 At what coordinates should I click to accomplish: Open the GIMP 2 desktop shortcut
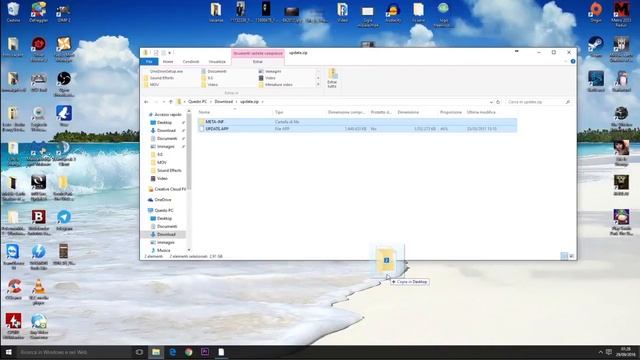tap(64, 12)
